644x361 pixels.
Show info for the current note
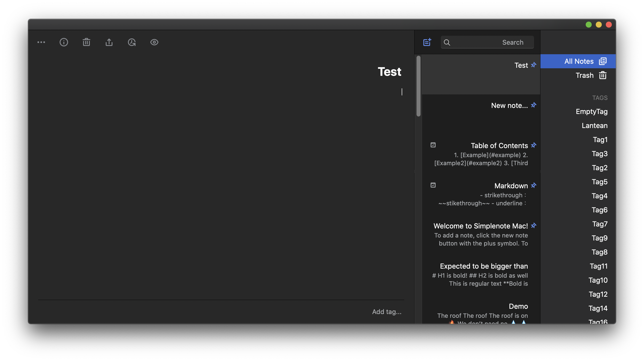pos(64,42)
